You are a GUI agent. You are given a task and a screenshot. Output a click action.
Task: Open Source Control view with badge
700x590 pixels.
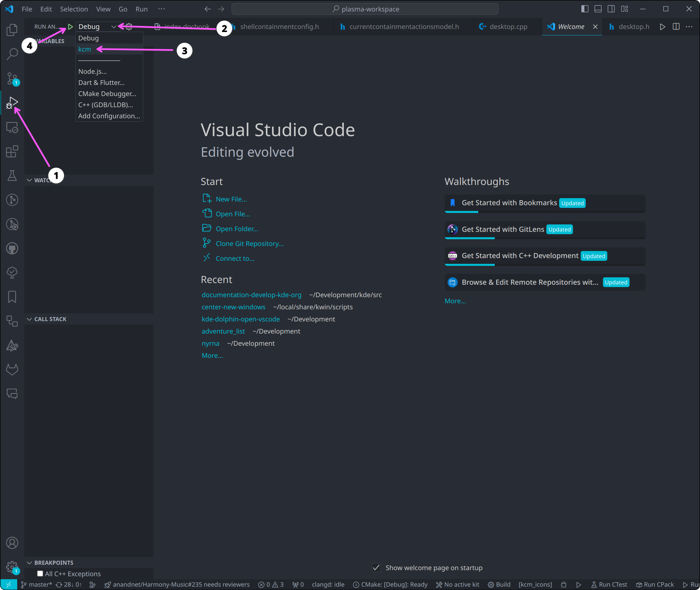pos(13,79)
